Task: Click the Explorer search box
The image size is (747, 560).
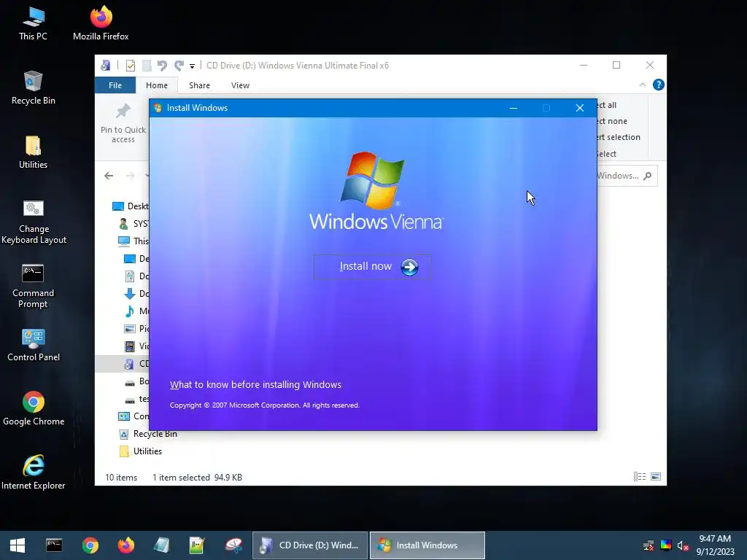Action: (x=627, y=176)
